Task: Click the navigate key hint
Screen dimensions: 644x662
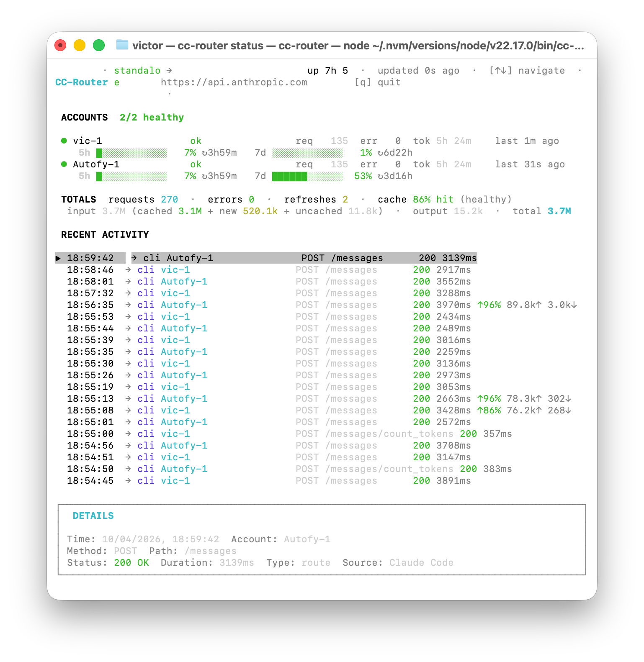Action: (x=527, y=71)
